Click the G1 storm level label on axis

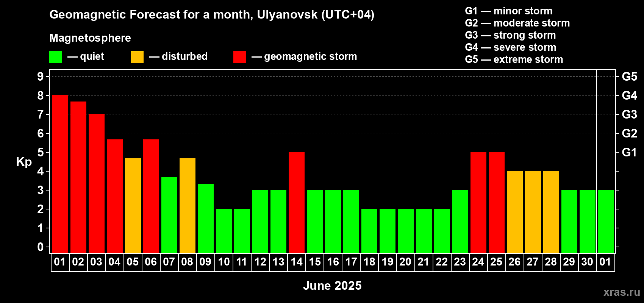629,152
